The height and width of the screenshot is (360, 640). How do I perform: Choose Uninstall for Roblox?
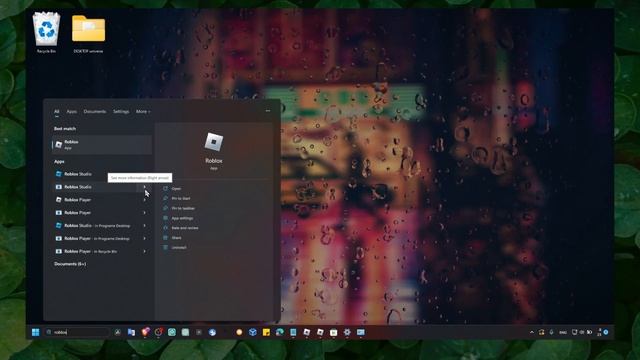click(179, 247)
